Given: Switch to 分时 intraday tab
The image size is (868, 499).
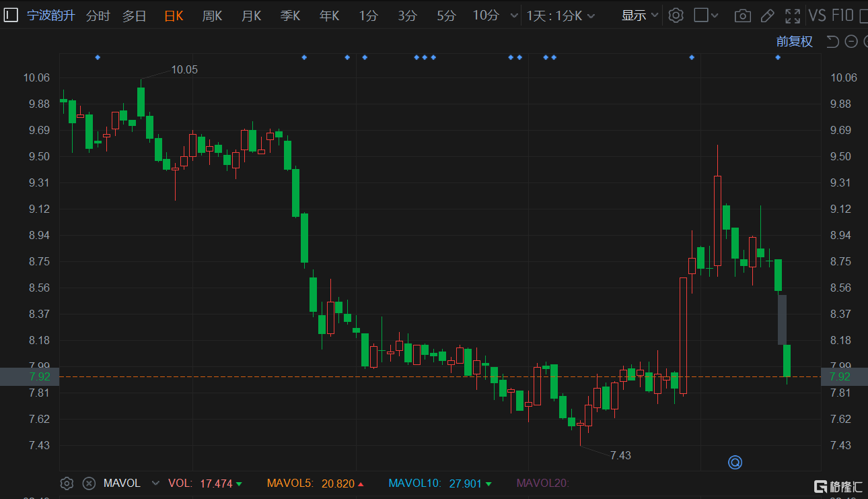Looking at the screenshot, I should click(x=98, y=15).
